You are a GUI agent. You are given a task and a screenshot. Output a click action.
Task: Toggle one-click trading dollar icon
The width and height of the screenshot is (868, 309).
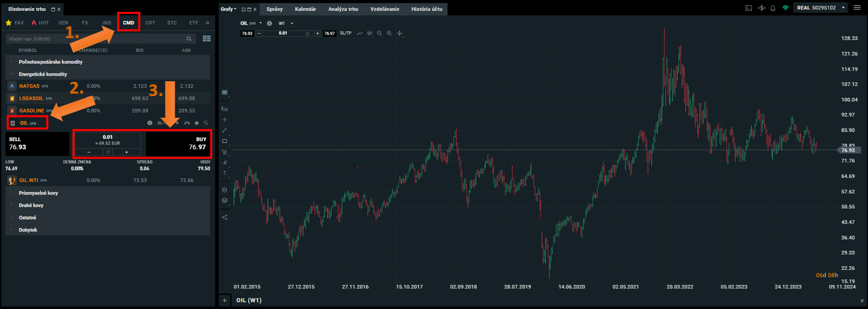click(x=762, y=8)
